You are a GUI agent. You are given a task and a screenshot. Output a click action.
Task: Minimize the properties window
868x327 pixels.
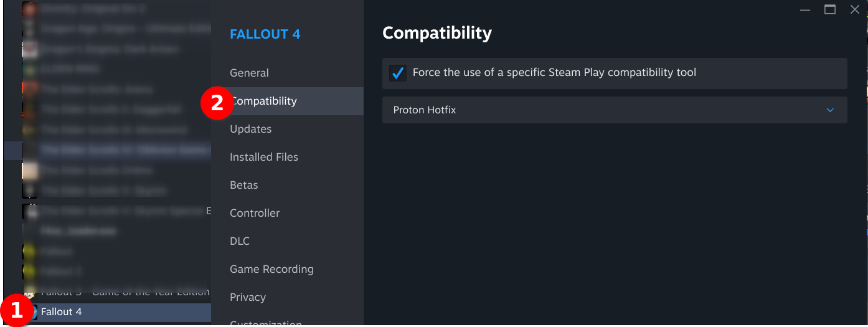point(805,9)
